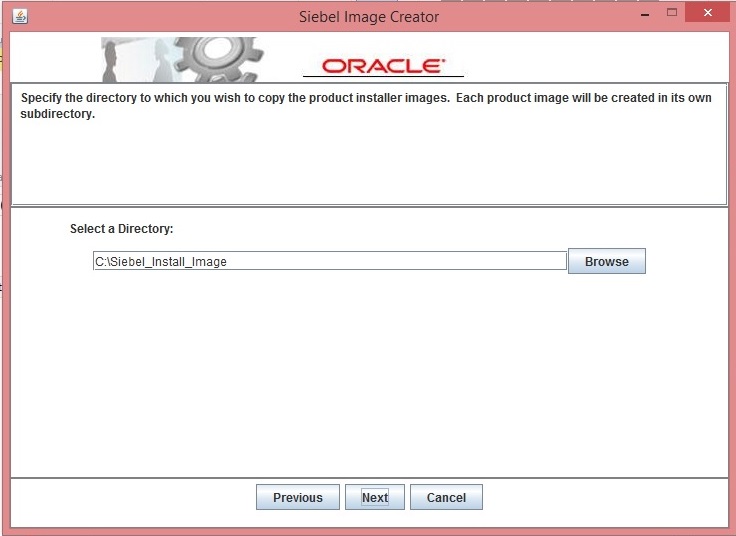Click the 'Siebel Image Creator' window title
This screenshot has width=736, height=536.
tap(369, 17)
